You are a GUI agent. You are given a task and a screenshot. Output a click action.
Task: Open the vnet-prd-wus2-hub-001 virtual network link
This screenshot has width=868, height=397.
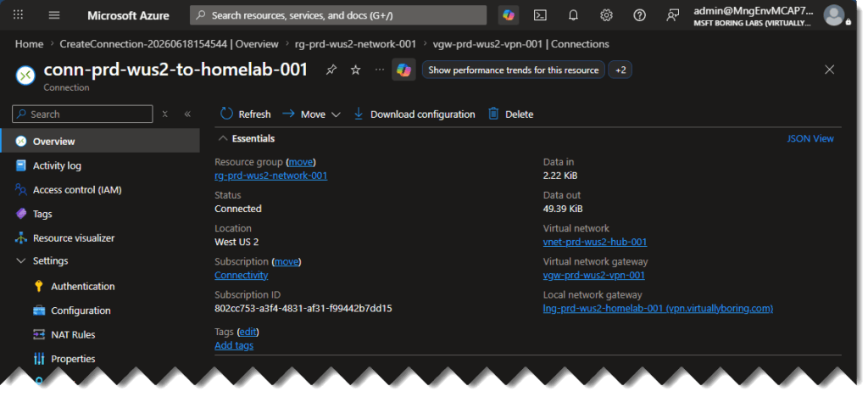pos(595,242)
